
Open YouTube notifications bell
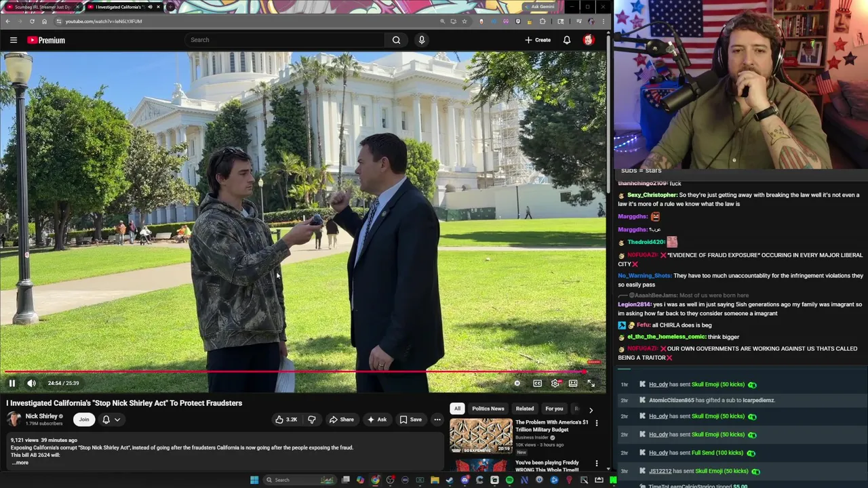[567, 40]
